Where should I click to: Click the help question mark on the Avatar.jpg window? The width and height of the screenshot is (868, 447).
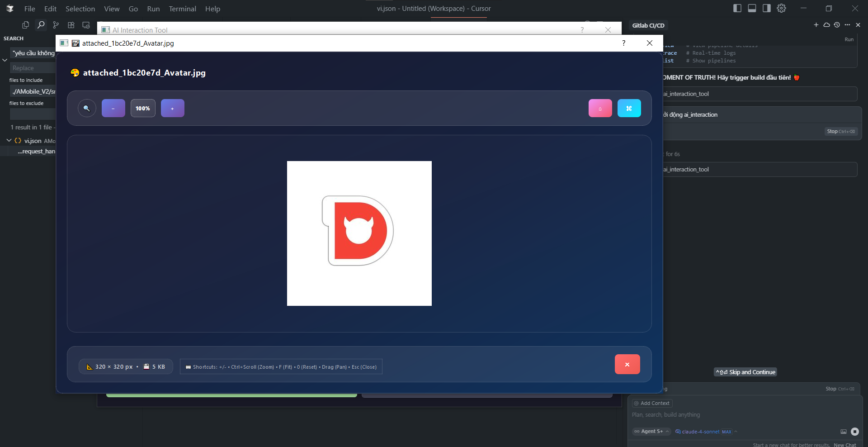624,43
